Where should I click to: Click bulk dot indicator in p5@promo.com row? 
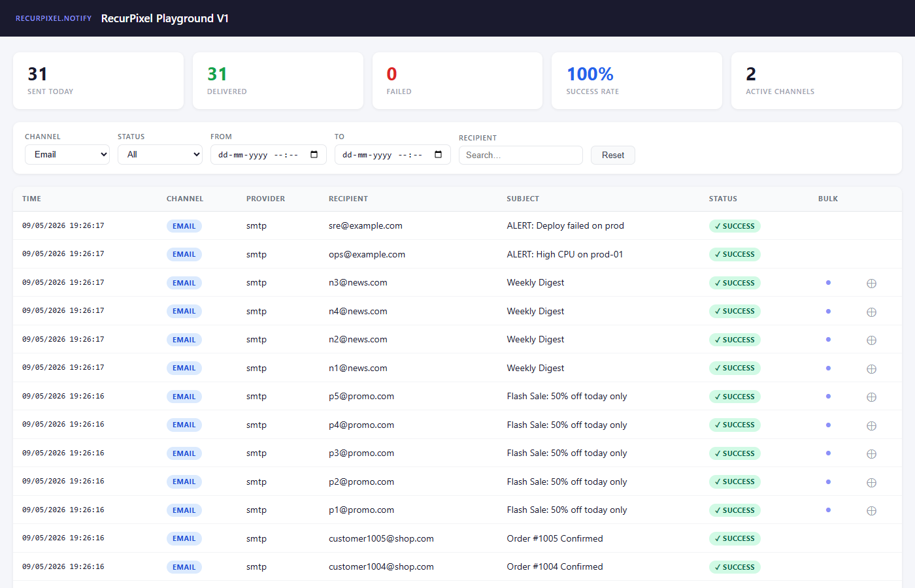coord(828,397)
